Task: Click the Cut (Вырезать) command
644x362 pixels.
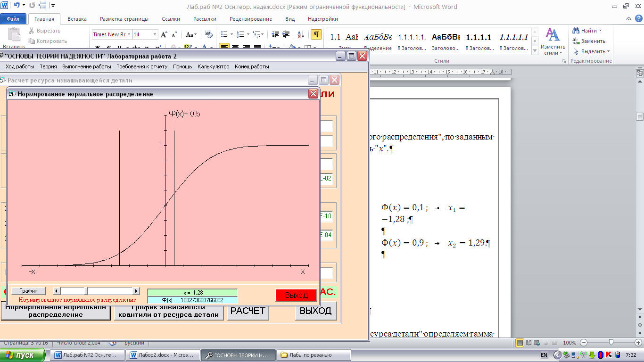Action: 44,31
